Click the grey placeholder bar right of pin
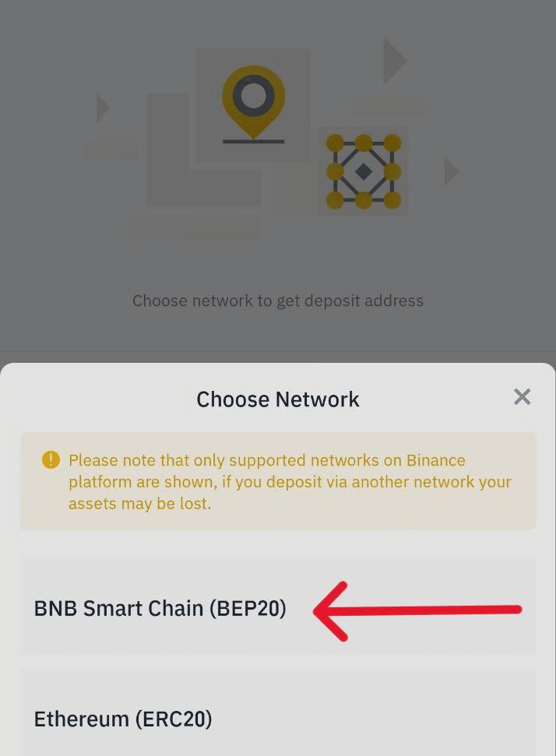Image resolution: width=556 pixels, height=756 pixels. click(387, 106)
